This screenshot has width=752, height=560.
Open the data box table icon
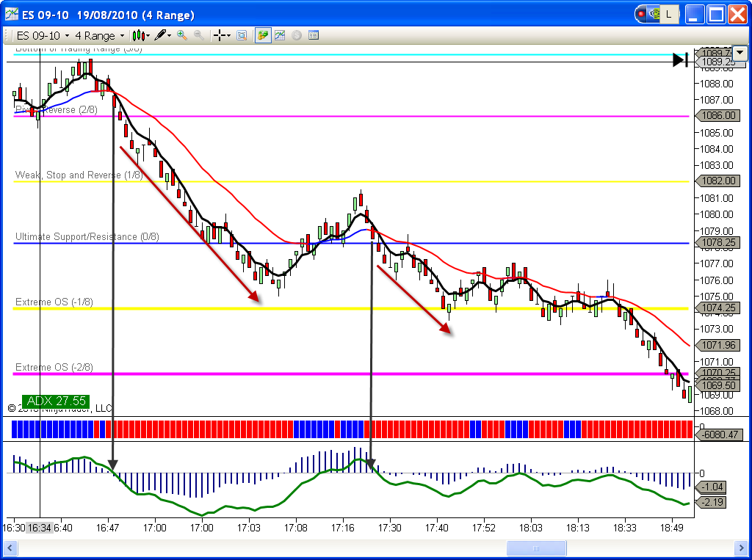tap(314, 35)
